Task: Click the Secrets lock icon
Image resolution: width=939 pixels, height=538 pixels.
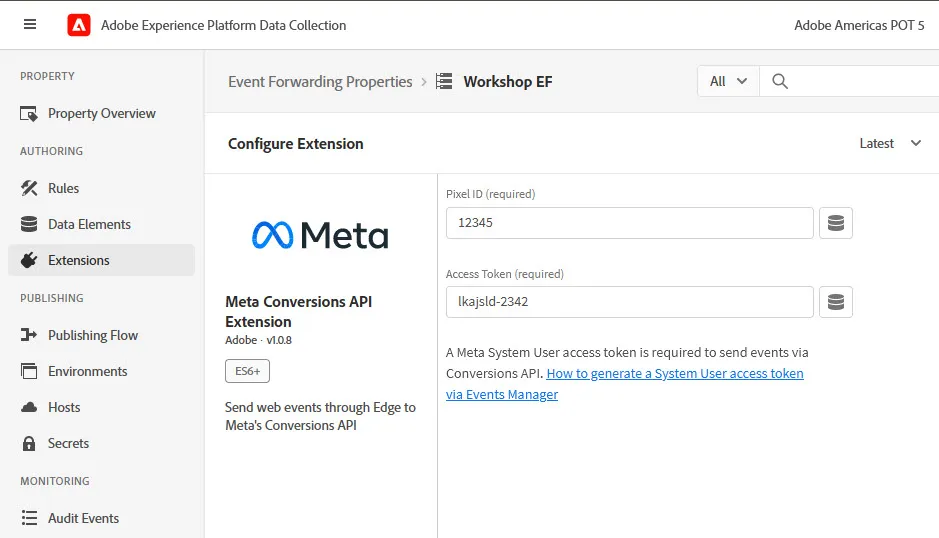Action: pos(29,443)
